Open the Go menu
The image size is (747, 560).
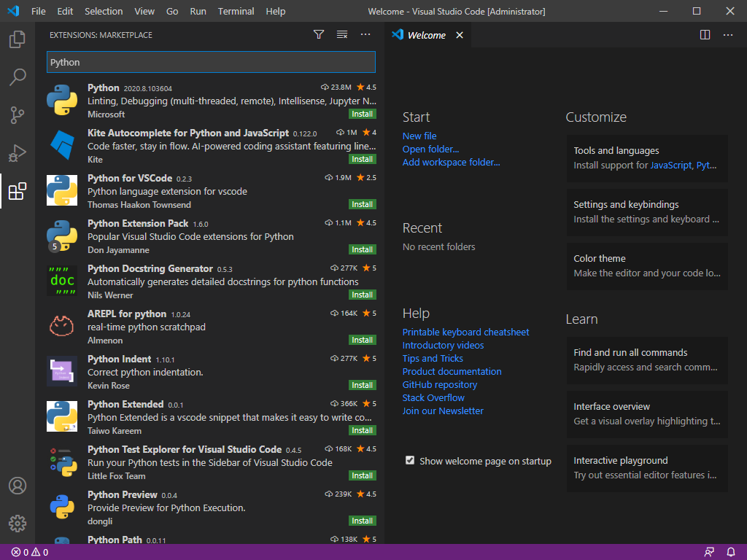172,11
